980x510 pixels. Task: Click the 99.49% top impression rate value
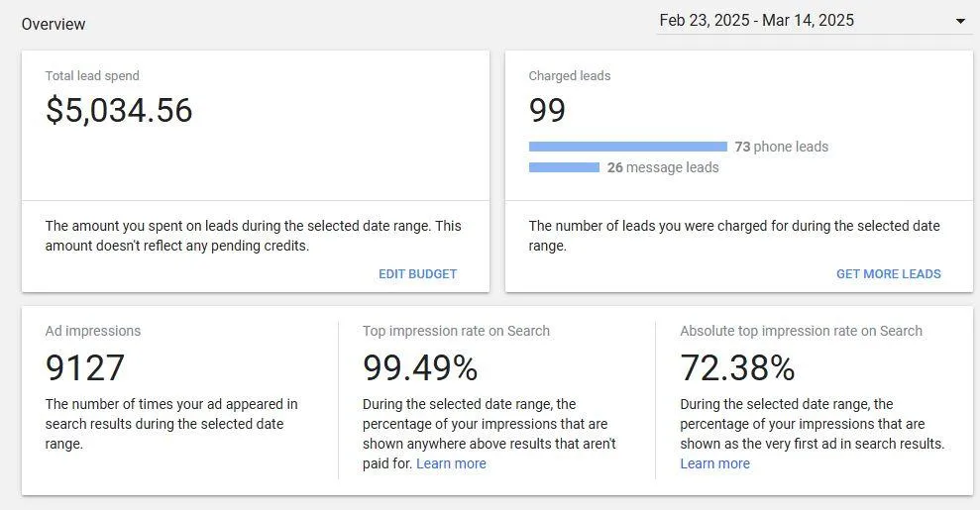(x=420, y=367)
